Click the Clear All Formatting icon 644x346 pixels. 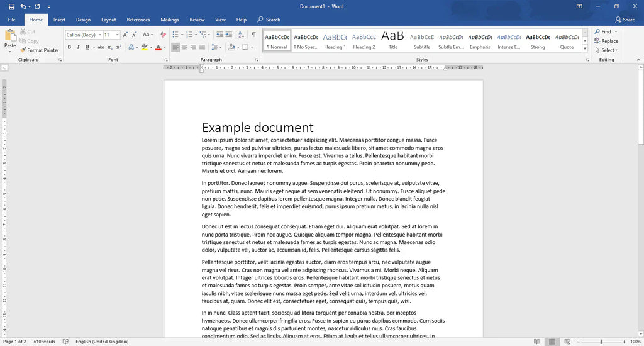pos(162,35)
